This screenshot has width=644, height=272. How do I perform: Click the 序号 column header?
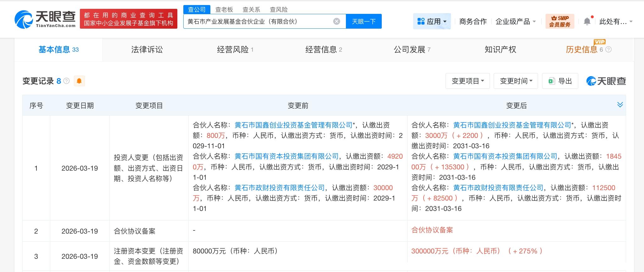(x=36, y=105)
